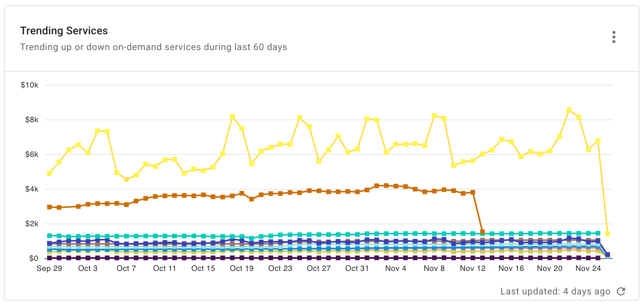Open chart options from the vertical dots dropdown

click(x=614, y=37)
